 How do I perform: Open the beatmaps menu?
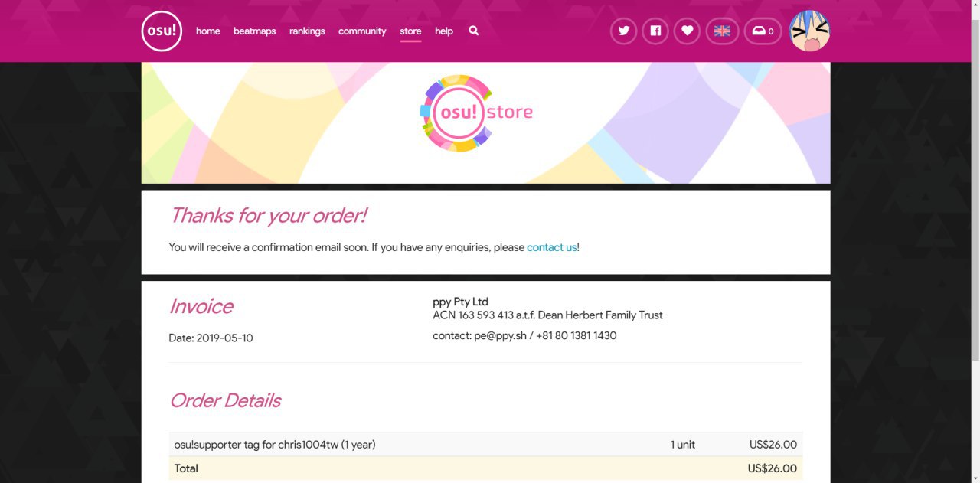pos(254,31)
